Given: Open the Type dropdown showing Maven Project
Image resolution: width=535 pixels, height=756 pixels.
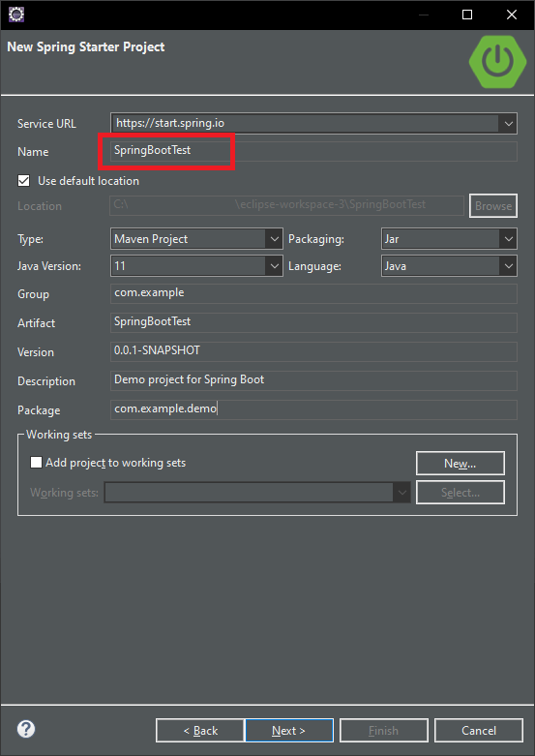Looking at the screenshot, I should 196,239.
